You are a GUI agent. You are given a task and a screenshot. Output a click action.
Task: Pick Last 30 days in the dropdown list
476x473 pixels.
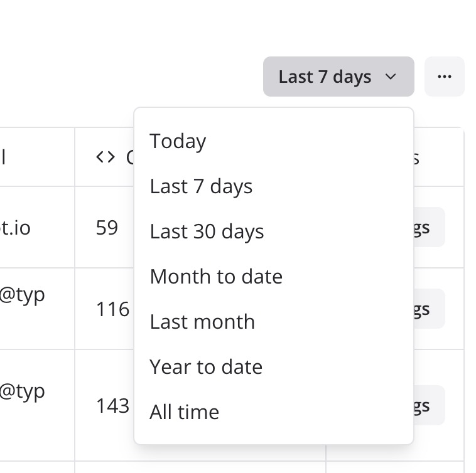point(207,231)
